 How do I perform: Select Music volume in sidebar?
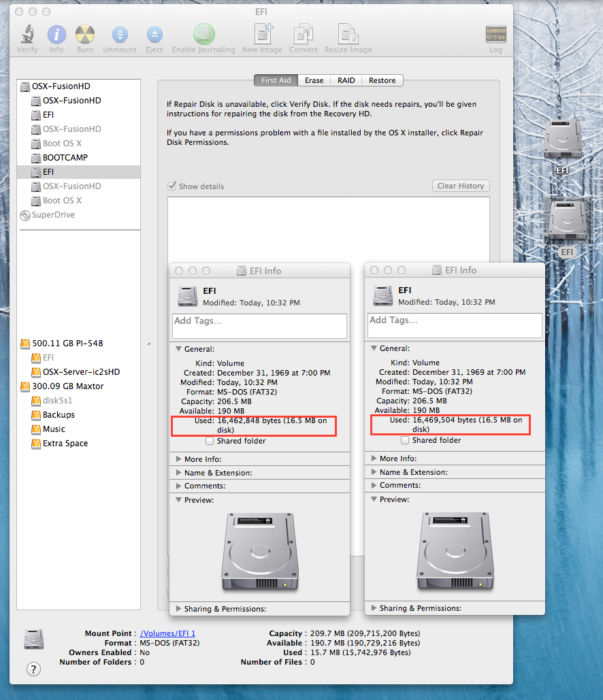click(54, 429)
